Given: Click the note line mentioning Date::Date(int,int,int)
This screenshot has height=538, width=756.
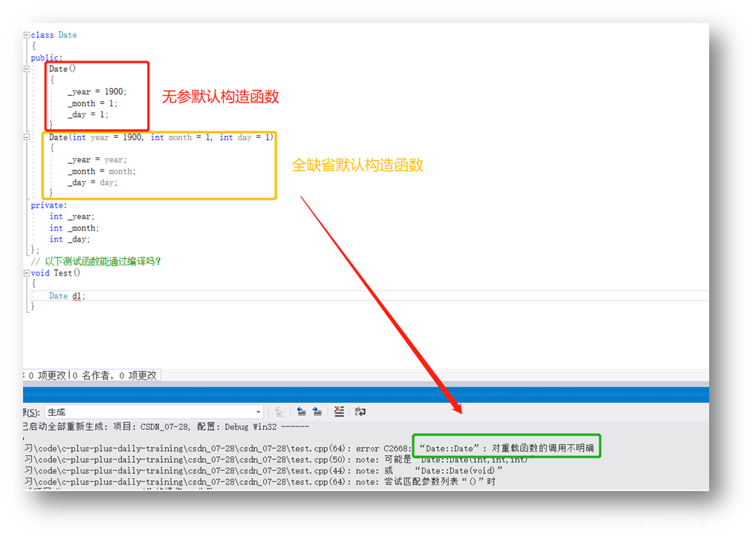Looking at the screenshot, I should tap(280, 459).
